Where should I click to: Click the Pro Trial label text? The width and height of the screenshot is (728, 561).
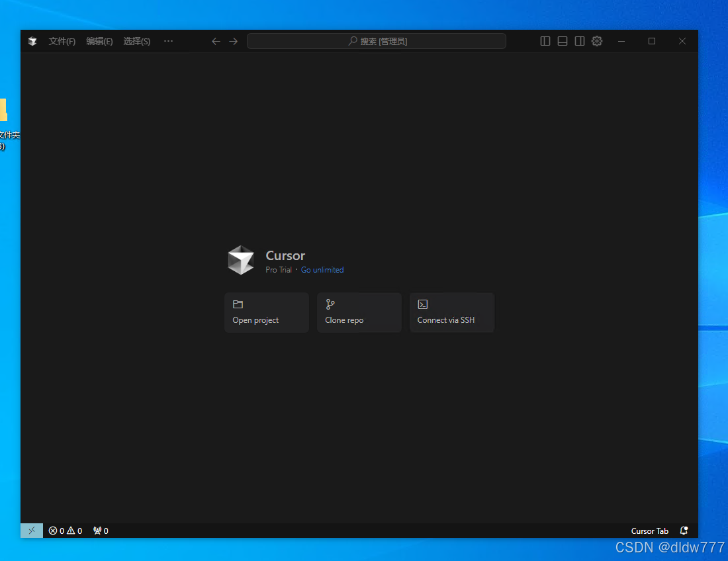point(279,270)
